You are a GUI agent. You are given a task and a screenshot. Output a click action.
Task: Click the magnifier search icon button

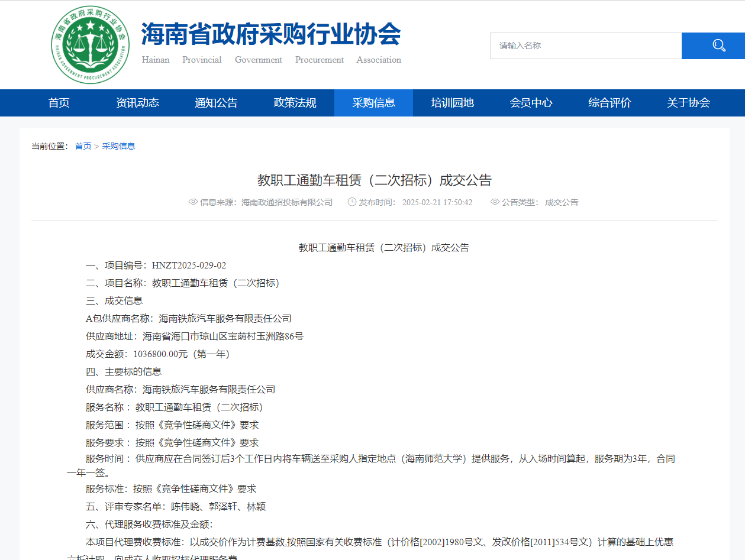point(718,46)
